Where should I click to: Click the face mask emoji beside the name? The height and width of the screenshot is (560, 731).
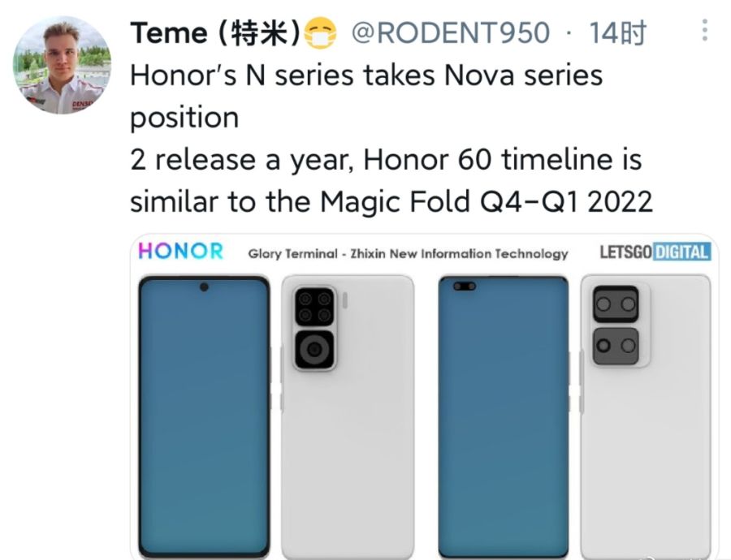[x=320, y=32]
